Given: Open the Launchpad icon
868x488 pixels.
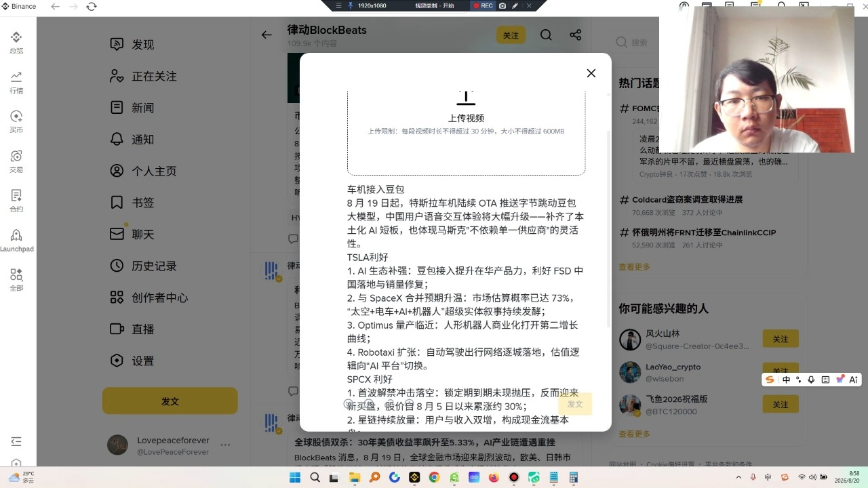Looking at the screenshot, I should pos(16,241).
